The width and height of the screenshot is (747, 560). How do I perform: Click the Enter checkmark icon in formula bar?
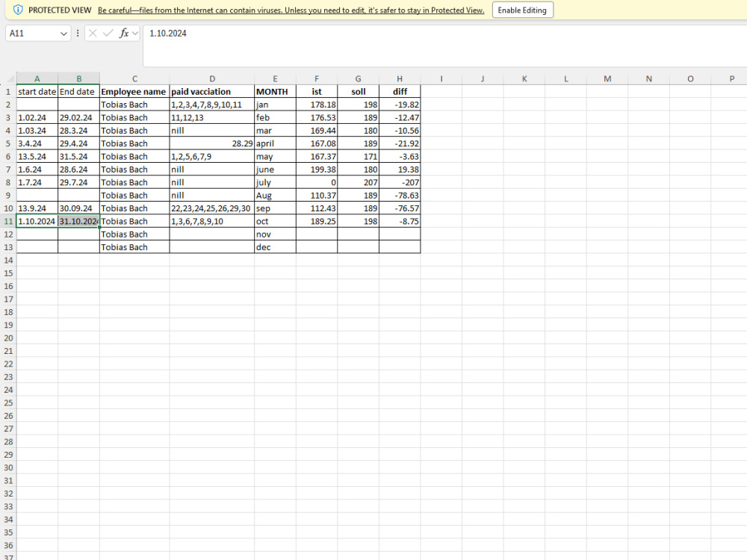click(x=108, y=33)
